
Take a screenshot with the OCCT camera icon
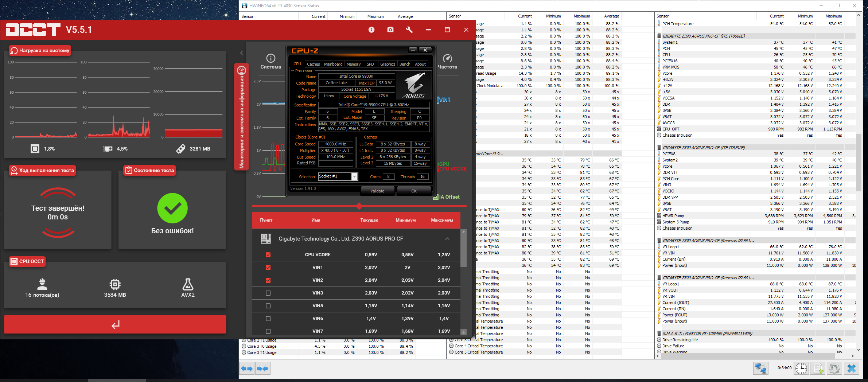point(390,30)
